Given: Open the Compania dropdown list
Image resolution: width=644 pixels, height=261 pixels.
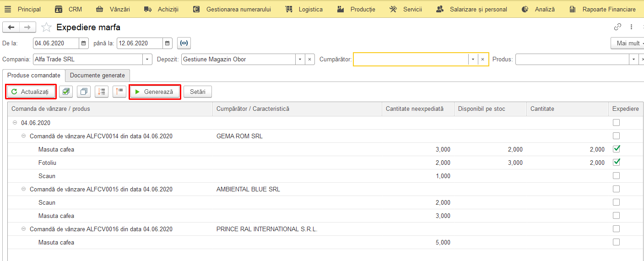Looking at the screenshot, I should [x=147, y=60].
